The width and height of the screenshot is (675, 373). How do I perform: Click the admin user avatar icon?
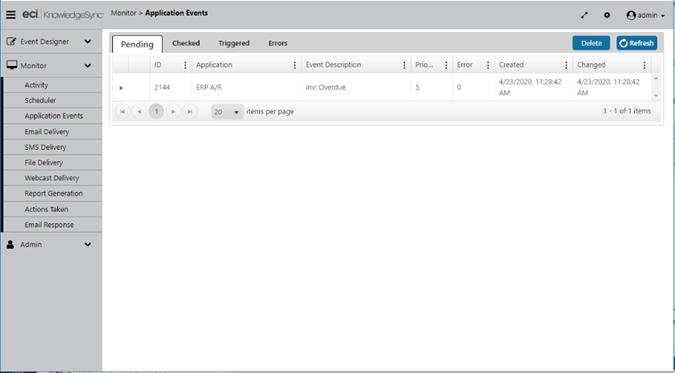[x=631, y=16]
